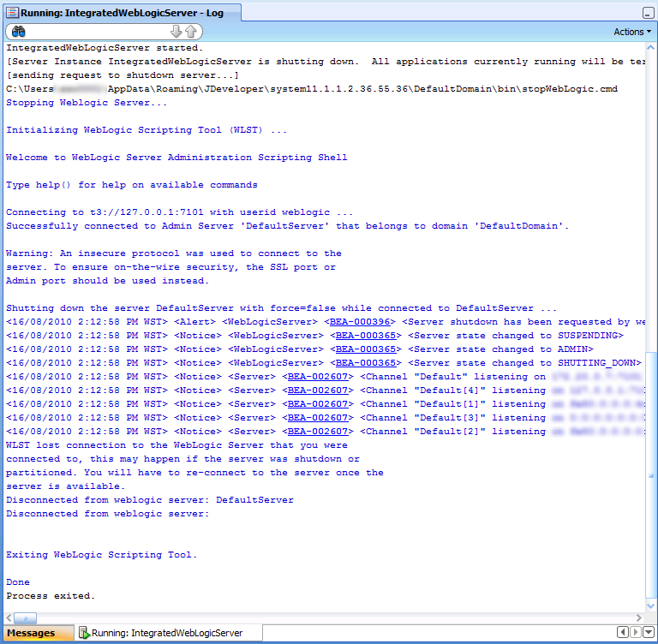The height and width of the screenshot is (644, 658).
Task: Click the "Done" log line
Action: [18, 582]
